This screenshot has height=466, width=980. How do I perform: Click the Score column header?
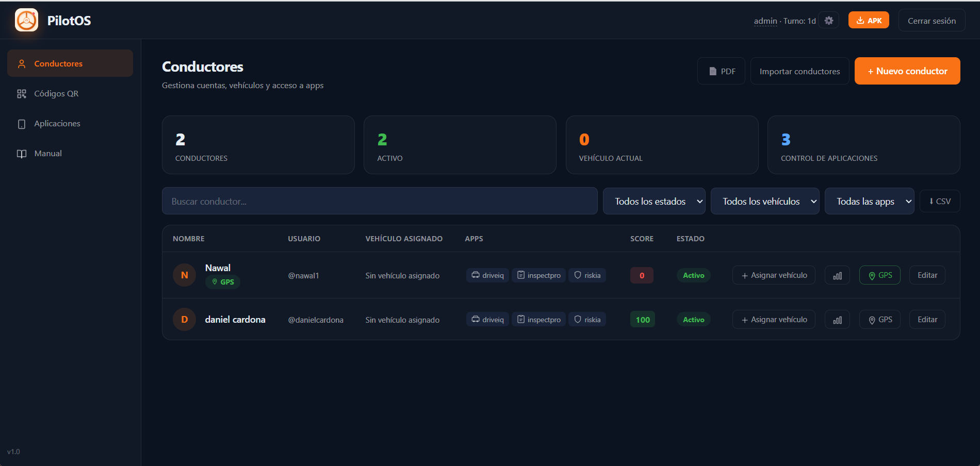tap(642, 239)
